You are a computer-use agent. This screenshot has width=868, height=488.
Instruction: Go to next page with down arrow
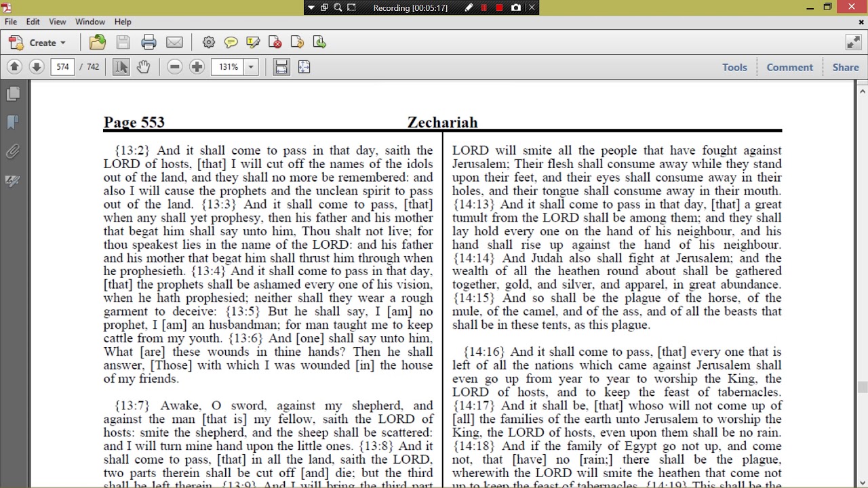(x=37, y=67)
